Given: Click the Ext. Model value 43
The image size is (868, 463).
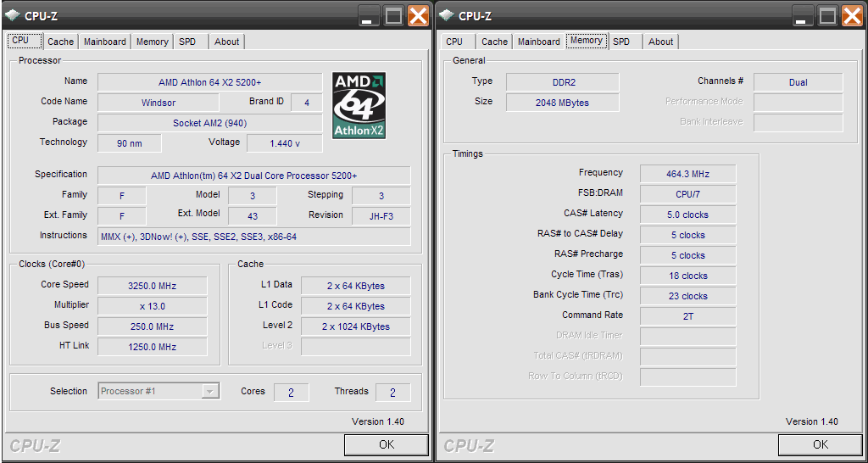Looking at the screenshot, I should click(x=253, y=216).
